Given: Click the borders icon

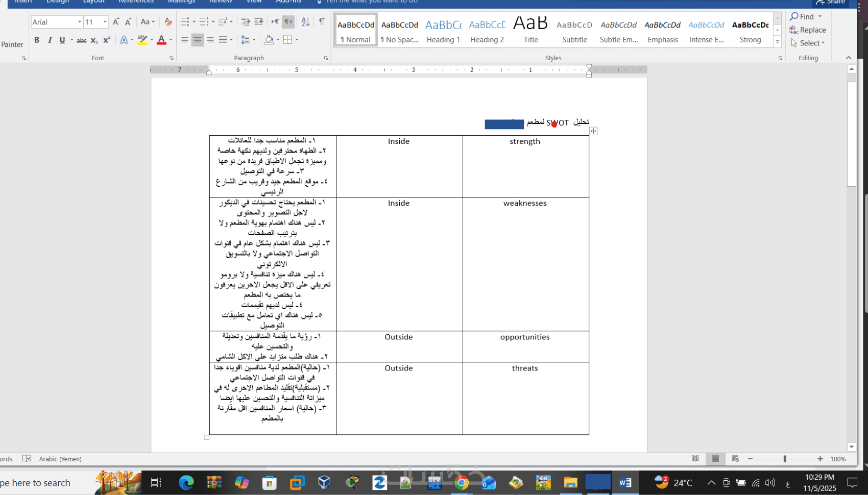Looking at the screenshot, I should [287, 40].
